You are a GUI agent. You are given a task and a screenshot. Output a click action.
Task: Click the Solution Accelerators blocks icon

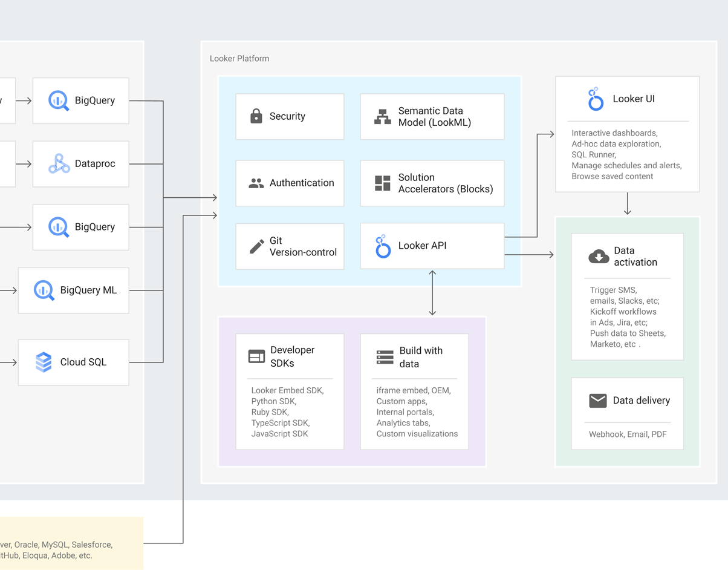click(383, 183)
